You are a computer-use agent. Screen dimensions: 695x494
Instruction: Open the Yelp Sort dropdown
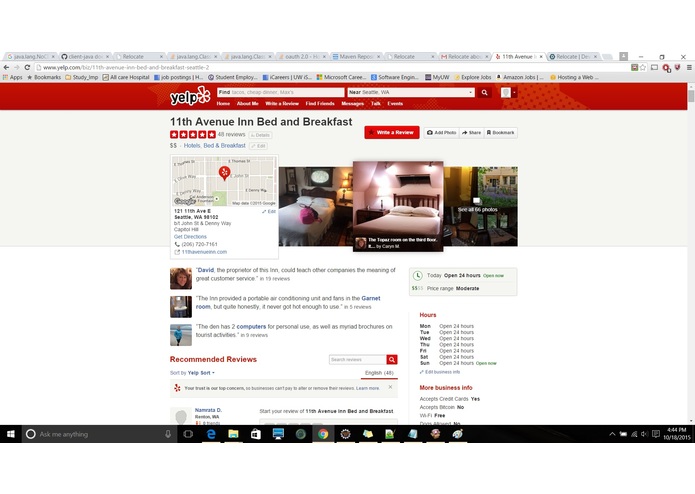pos(201,373)
